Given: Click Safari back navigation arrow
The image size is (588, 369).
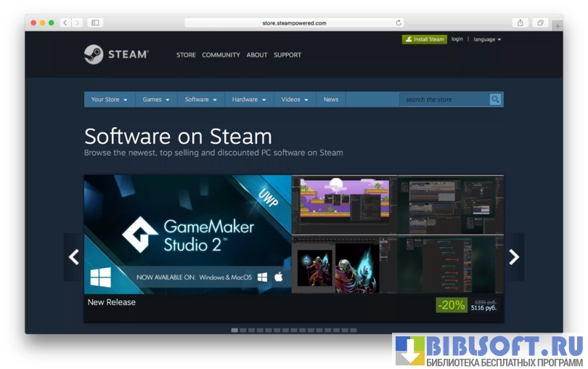Looking at the screenshot, I should pos(65,23).
